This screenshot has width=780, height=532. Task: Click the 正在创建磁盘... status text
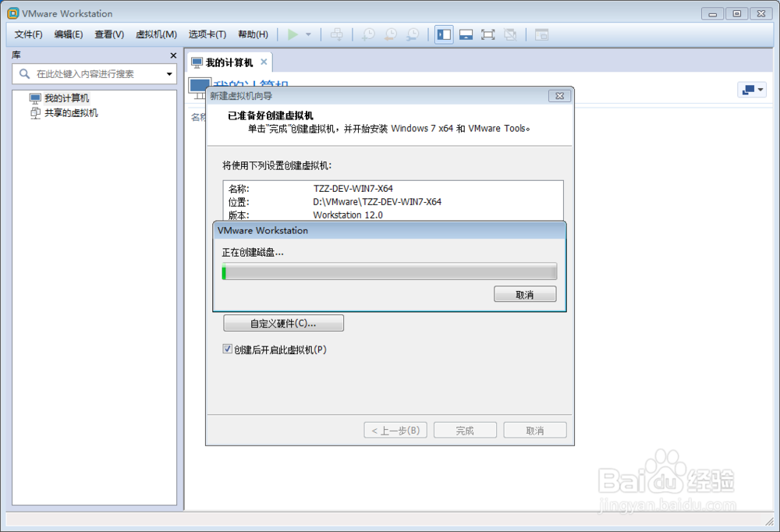pos(252,252)
